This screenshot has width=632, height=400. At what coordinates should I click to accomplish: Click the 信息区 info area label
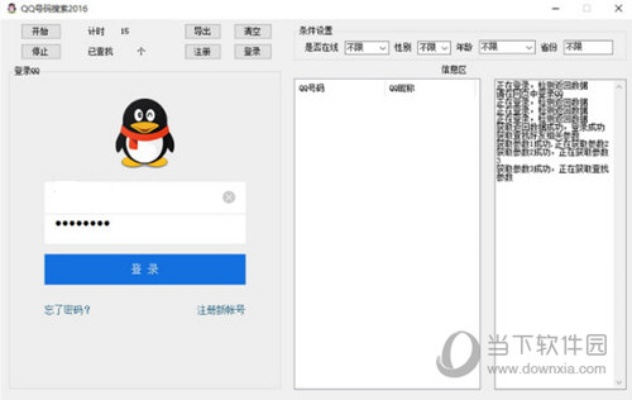454,70
